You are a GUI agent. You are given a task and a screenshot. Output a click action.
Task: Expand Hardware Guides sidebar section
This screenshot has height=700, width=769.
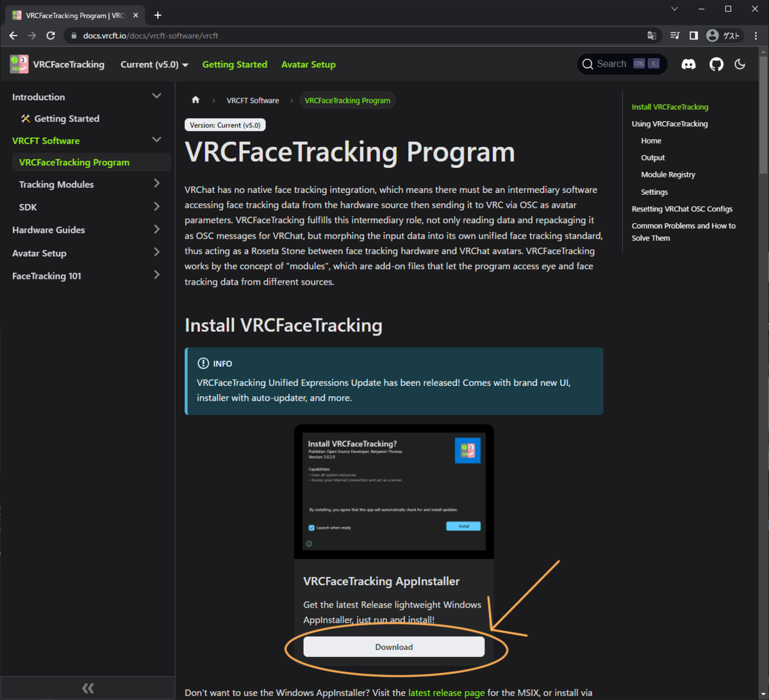pos(157,229)
